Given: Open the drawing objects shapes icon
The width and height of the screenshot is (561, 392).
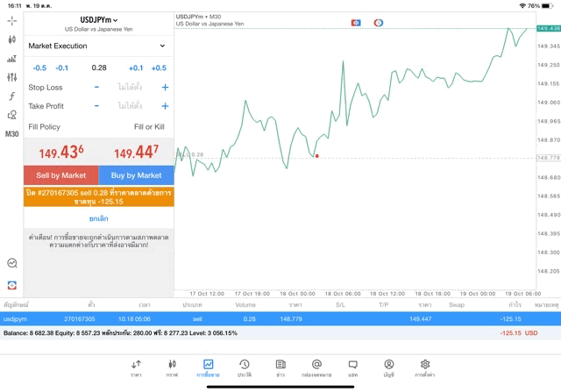Looking at the screenshot, I should click(11, 115).
